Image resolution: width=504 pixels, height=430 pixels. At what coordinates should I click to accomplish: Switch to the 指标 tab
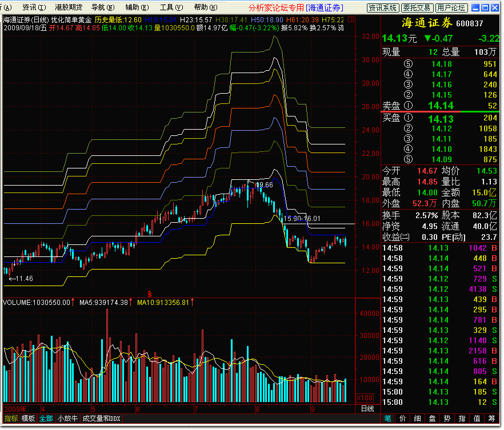pyautogui.click(x=11, y=419)
